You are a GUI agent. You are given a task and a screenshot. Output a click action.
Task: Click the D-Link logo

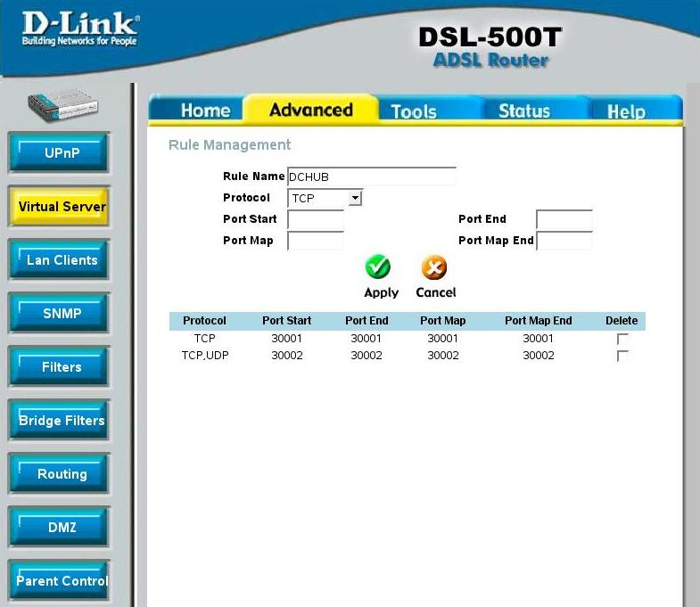pyautogui.click(x=80, y=29)
